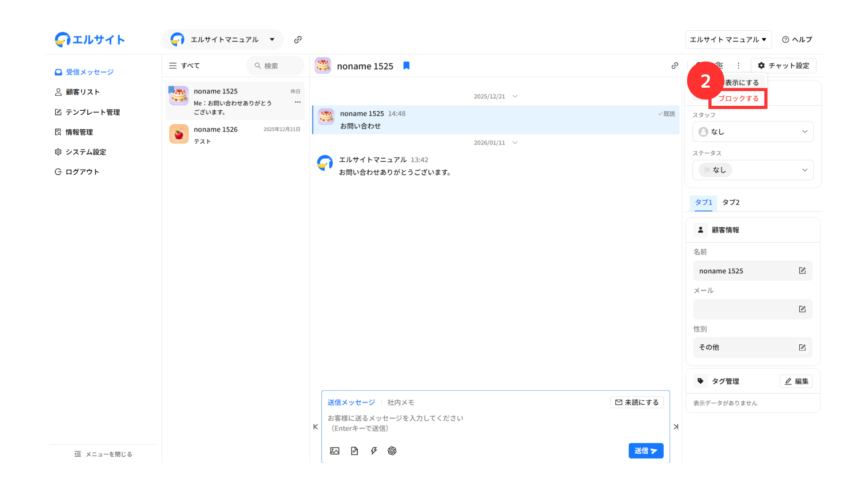Click the blue bookmark icon beside noname 1525
The image size is (868, 488).
click(x=406, y=66)
